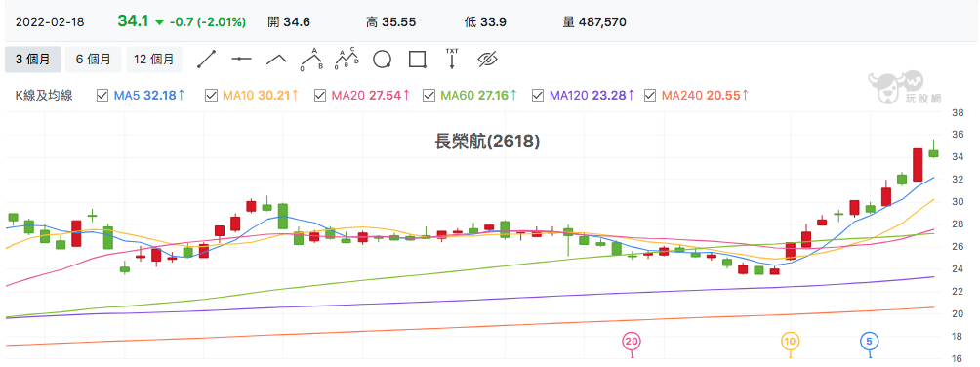
Task: Select the 0-A-B wave pattern tool
Action: point(311,59)
